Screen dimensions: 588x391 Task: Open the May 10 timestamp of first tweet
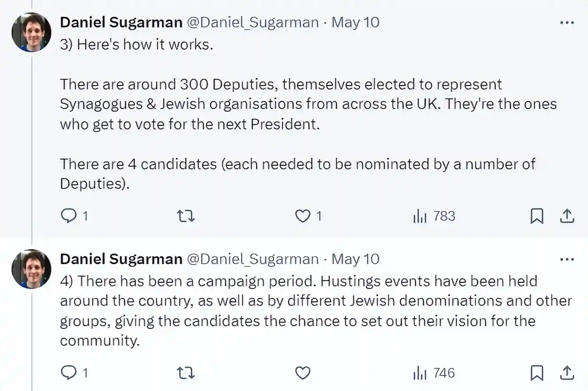coord(356,22)
